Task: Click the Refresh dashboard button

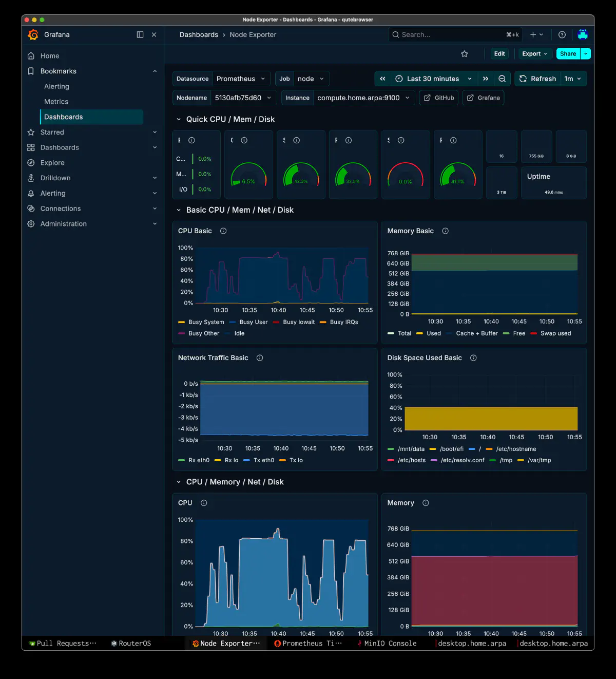Action: [x=537, y=79]
